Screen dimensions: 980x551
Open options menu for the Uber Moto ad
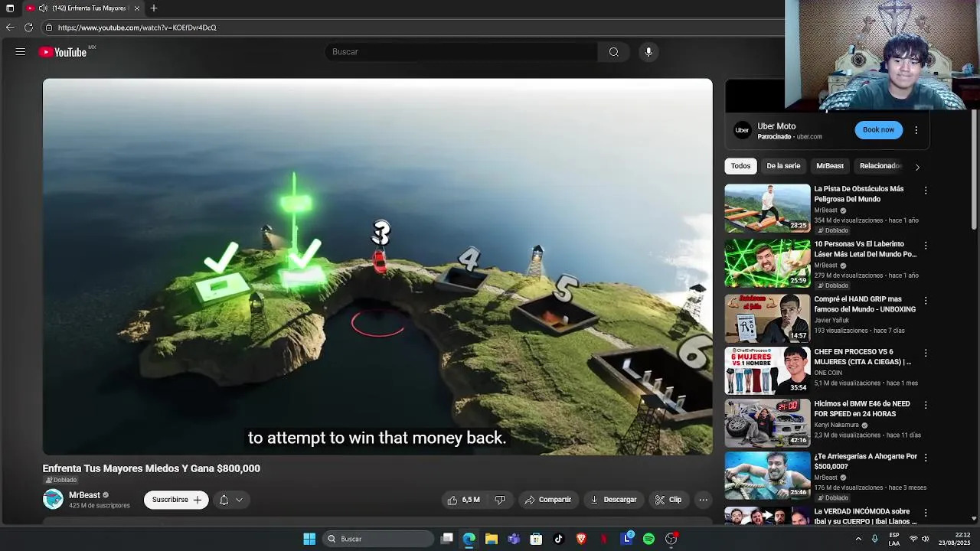pos(916,130)
